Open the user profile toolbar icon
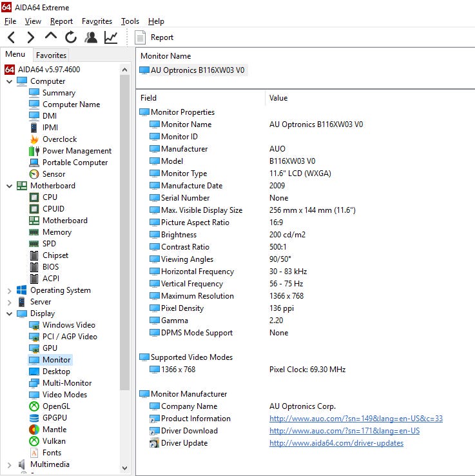This screenshot has height=476, width=475. tap(91, 37)
